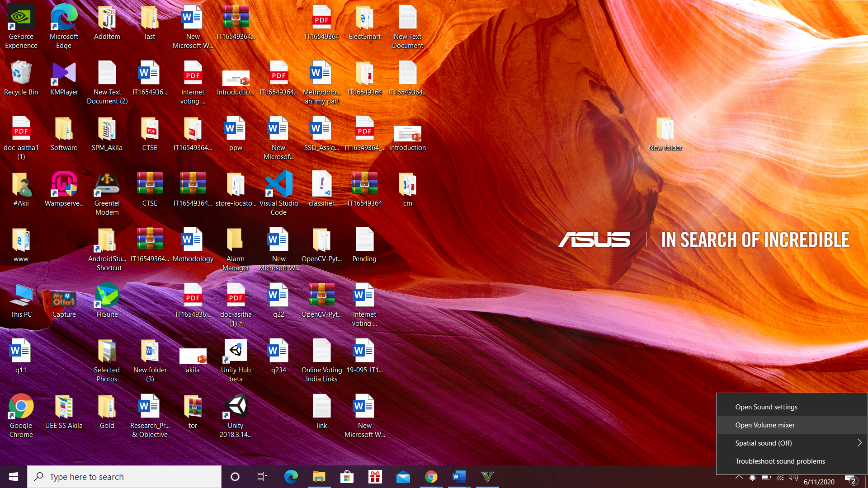Click the Recycle Bin icon

tap(21, 74)
